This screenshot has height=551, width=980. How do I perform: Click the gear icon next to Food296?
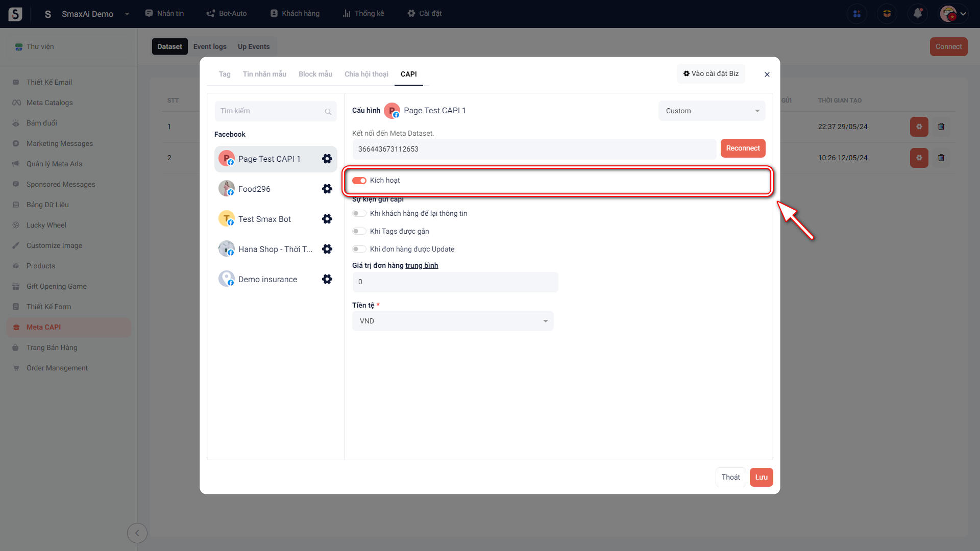[x=327, y=189]
